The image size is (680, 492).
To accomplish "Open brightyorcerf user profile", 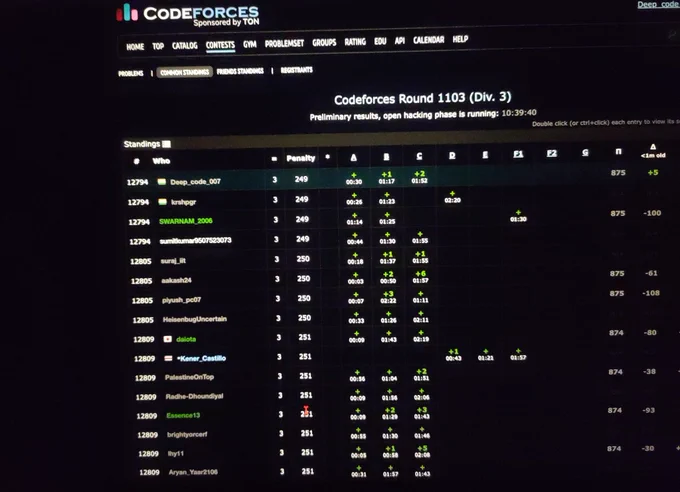I will coord(187,434).
